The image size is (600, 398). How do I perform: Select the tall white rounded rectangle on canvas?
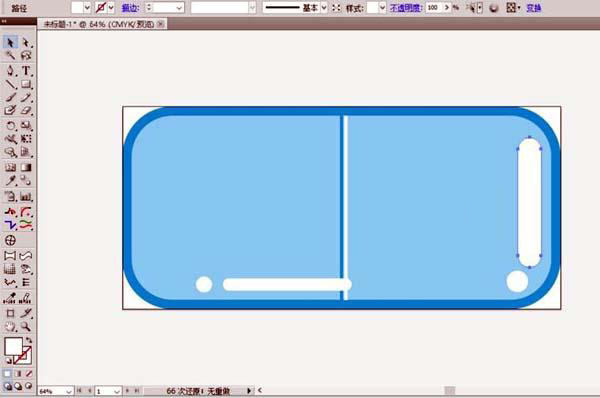tap(529, 202)
